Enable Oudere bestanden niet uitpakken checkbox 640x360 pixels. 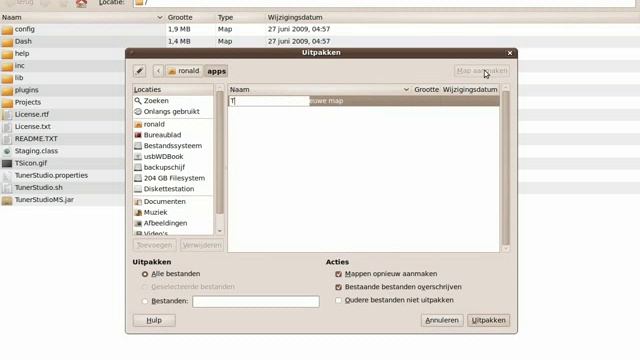tap(338, 300)
